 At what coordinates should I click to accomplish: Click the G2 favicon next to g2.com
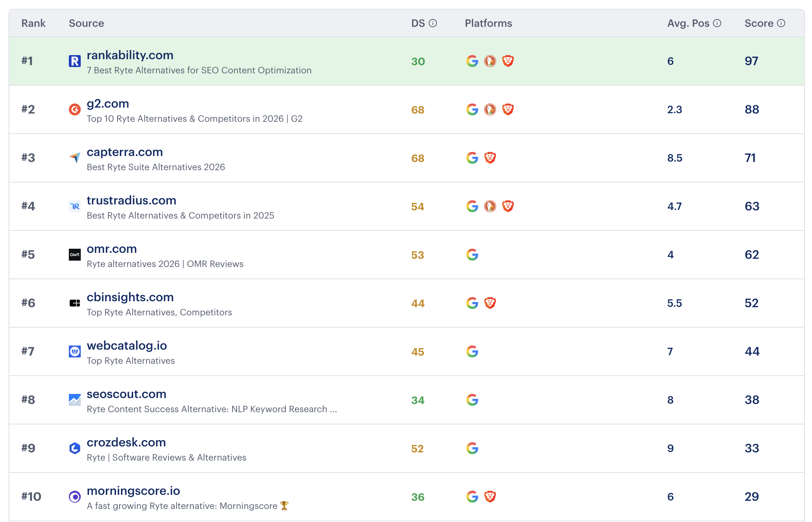click(75, 109)
